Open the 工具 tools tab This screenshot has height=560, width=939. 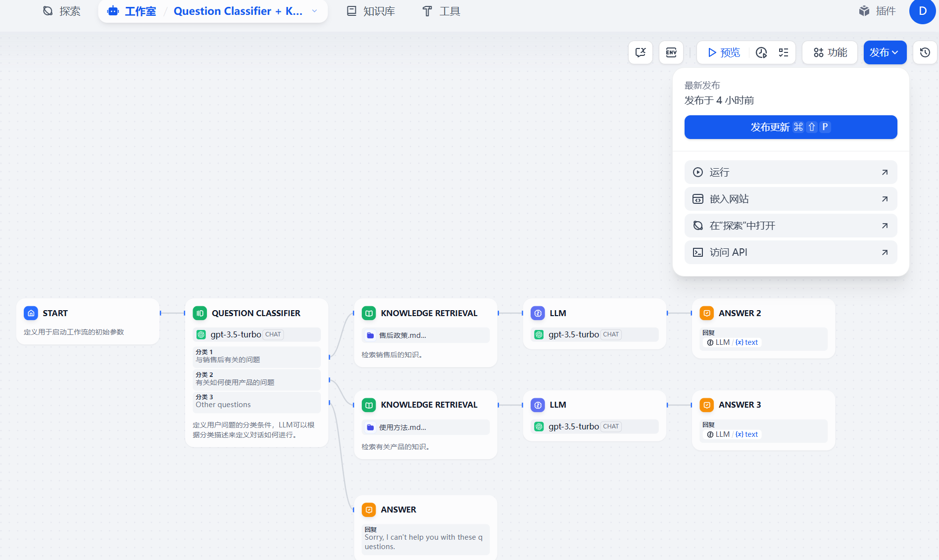[x=441, y=11]
